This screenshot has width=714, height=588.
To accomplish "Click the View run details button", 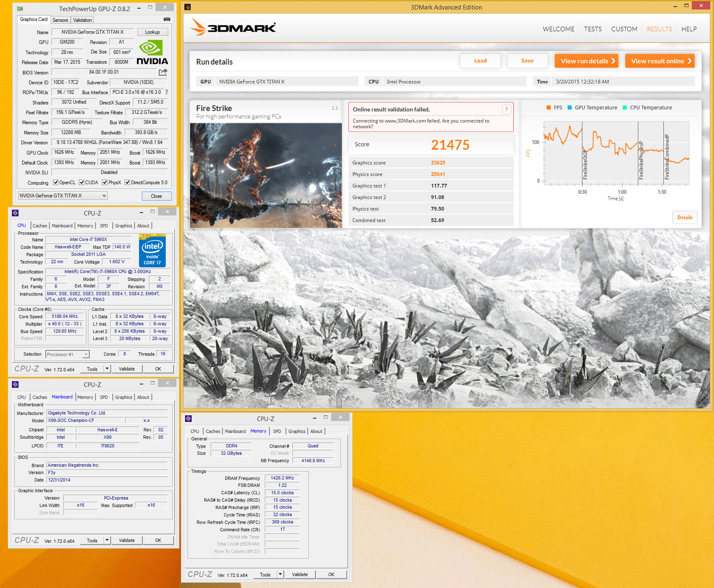I will [587, 61].
